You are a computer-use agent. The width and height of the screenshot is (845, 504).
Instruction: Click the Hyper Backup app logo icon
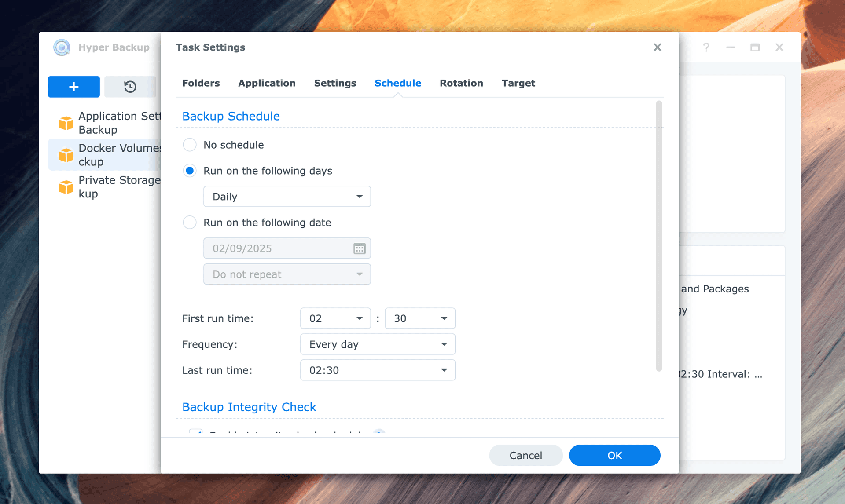62,47
